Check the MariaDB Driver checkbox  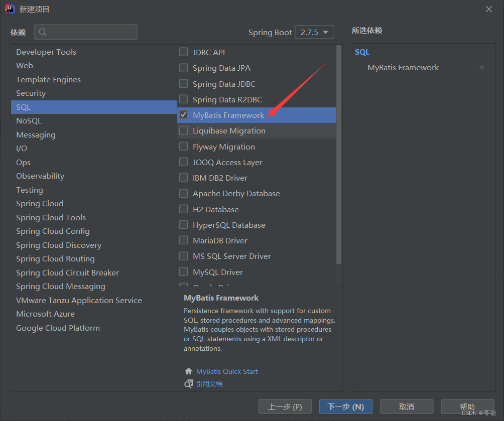(x=184, y=240)
